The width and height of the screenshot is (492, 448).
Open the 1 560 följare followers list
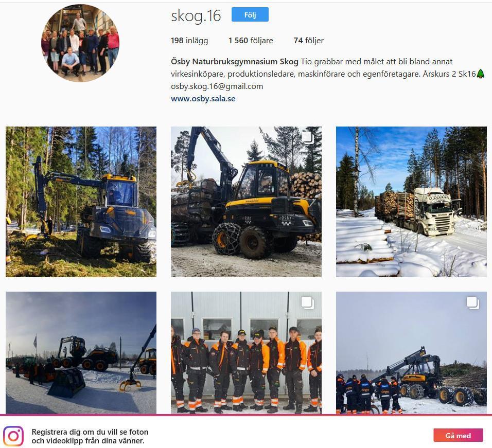click(x=251, y=41)
